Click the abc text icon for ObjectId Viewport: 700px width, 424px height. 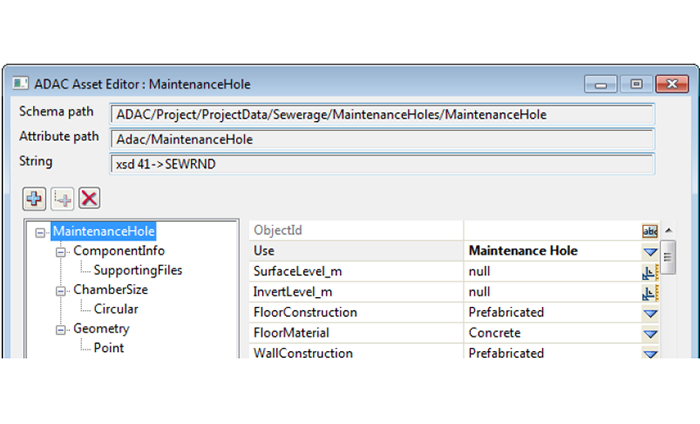click(x=650, y=231)
